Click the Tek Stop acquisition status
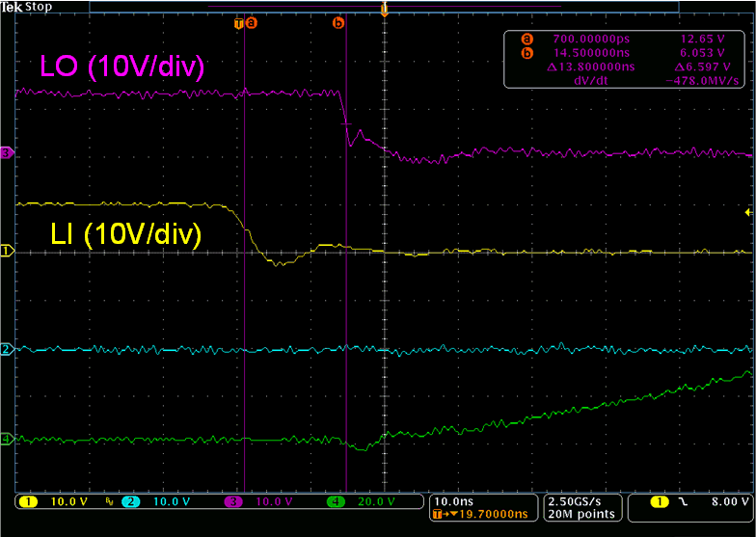Screen dimensions: 756x537 click(x=26, y=6)
